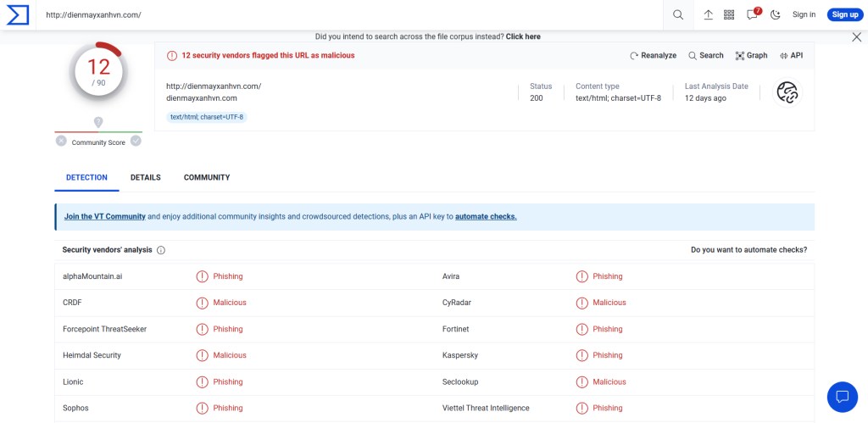The height and width of the screenshot is (423, 868).
Task: Close the file corpus search banner
Action: pyautogui.click(x=856, y=37)
